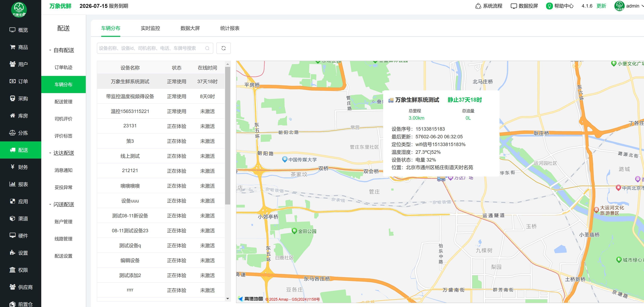
Task: Select device row 噢噢噢噢
Action: [161, 186]
